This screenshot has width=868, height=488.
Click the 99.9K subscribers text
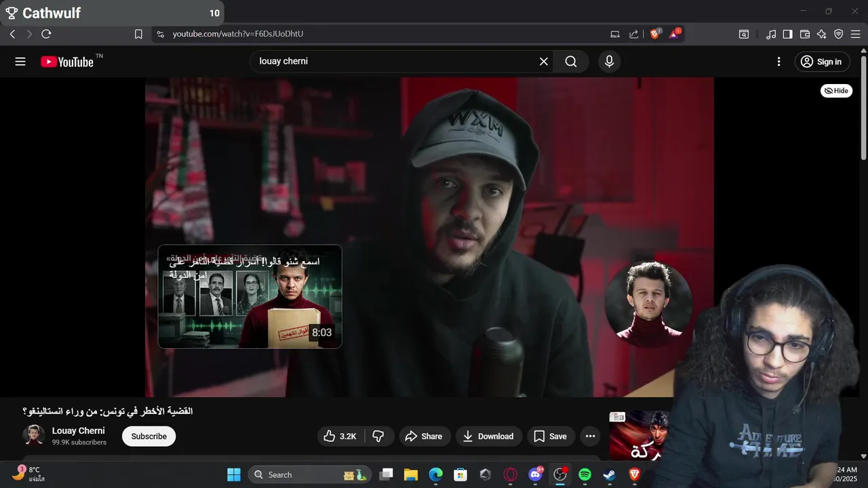79,443
